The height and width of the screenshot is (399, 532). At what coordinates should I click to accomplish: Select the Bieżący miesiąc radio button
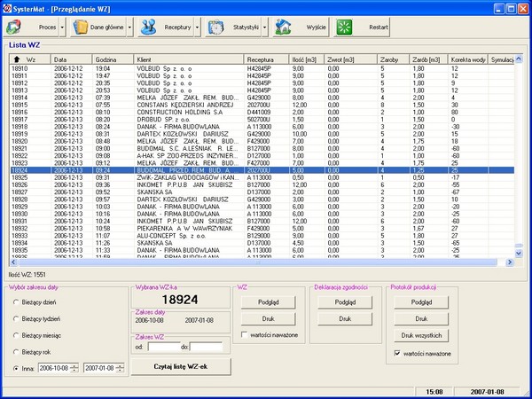(16, 335)
